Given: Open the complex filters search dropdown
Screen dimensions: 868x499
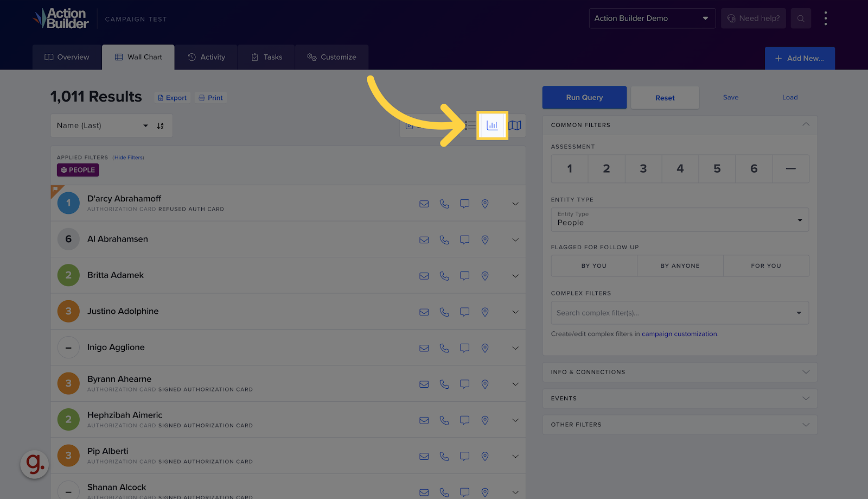Looking at the screenshot, I should [x=680, y=313].
